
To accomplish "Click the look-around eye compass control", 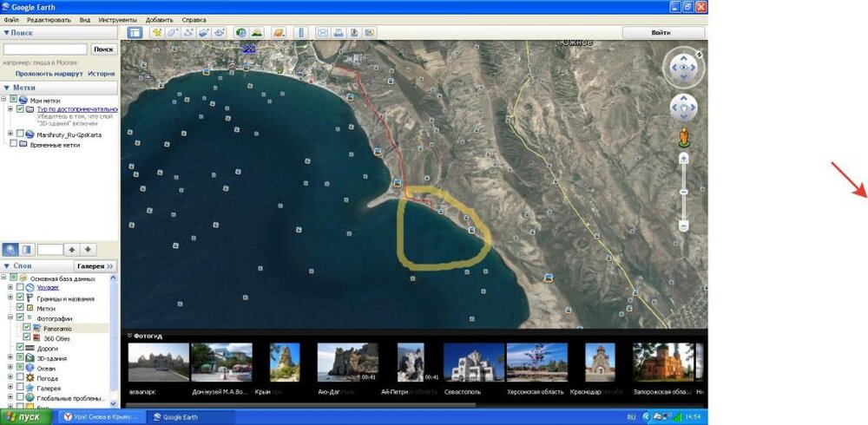I will [684, 68].
